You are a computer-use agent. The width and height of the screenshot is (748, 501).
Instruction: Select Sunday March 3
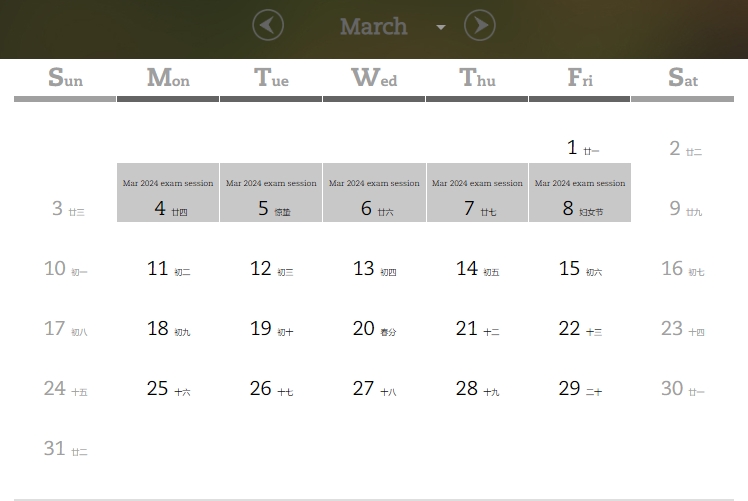(58, 209)
